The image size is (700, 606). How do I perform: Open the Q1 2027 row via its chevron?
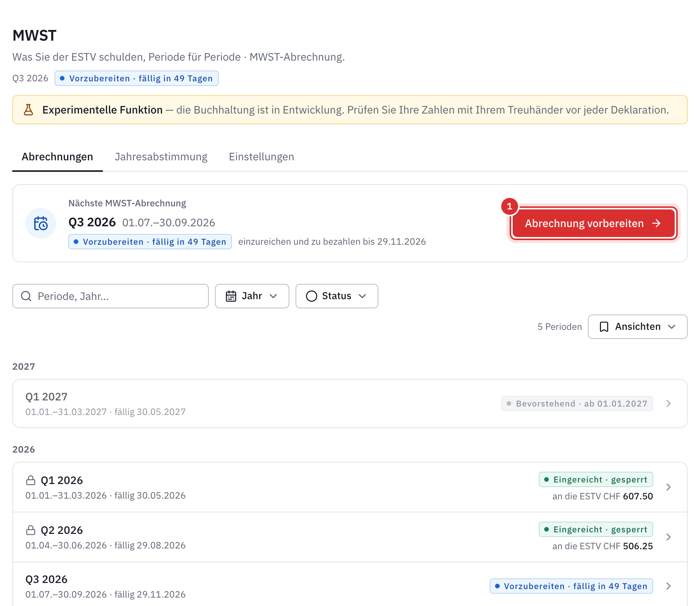tap(669, 403)
